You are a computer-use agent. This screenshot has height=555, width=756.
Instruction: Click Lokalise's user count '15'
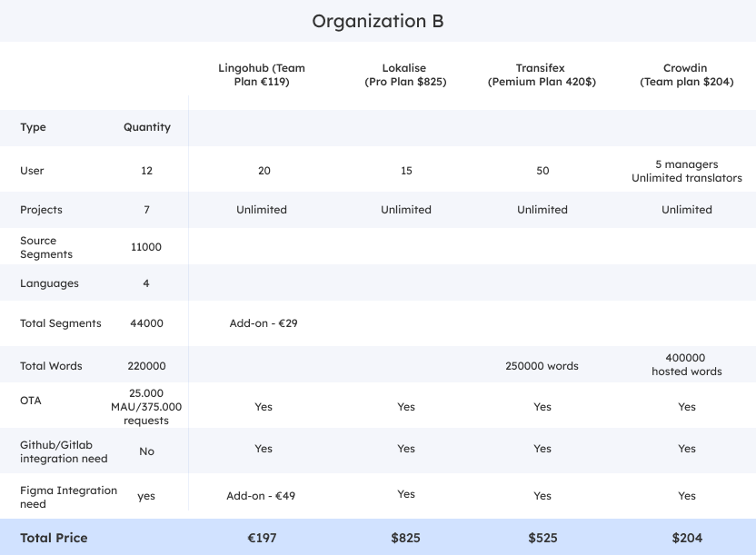tap(406, 171)
